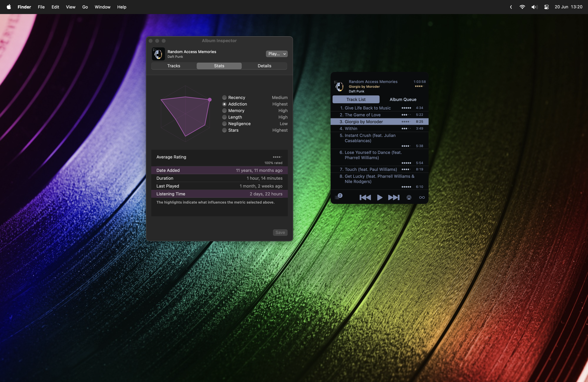Click the 100% rated label

point(273,163)
